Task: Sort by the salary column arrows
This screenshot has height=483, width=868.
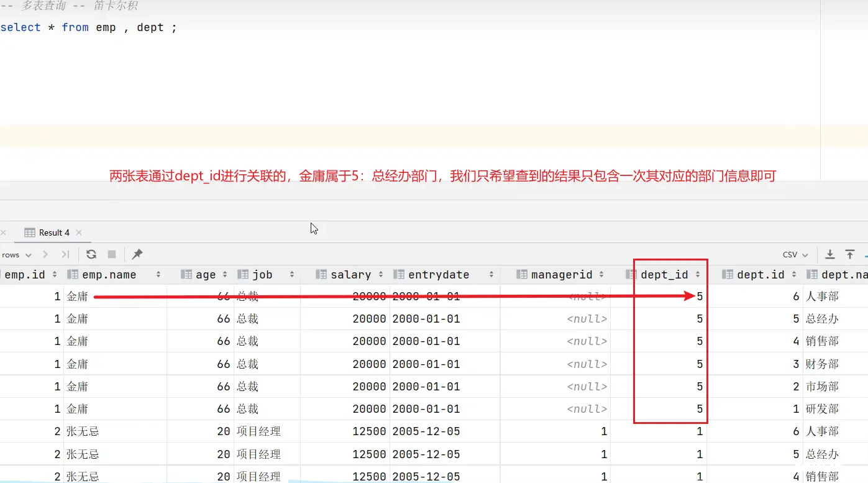Action: pos(381,275)
